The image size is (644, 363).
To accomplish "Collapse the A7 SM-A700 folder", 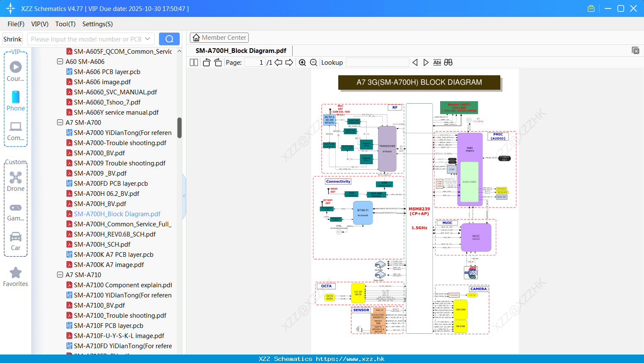I will [60, 122].
